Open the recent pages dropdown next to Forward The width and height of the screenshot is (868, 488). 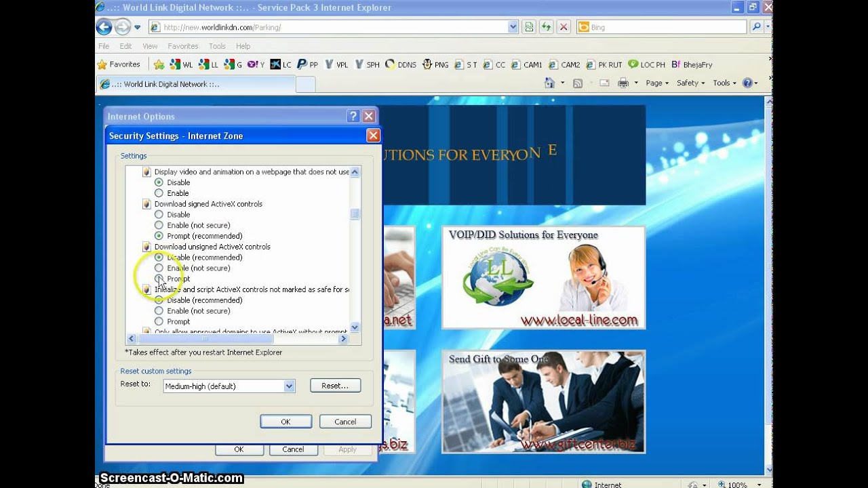click(137, 27)
